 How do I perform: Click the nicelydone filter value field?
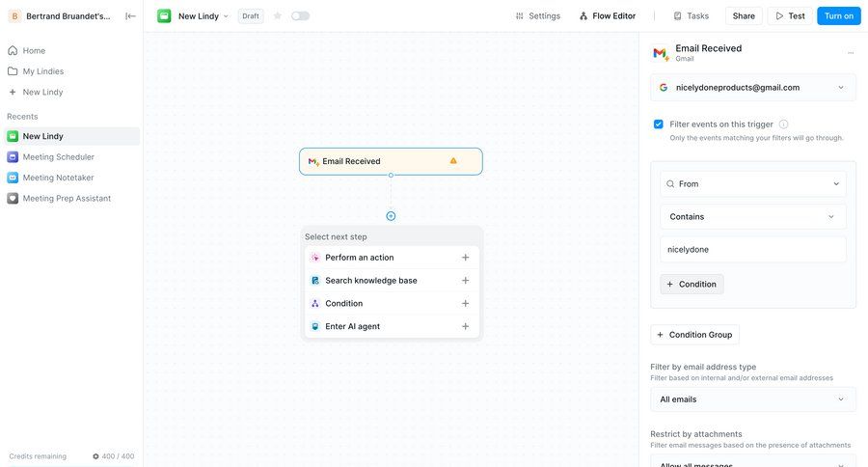753,249
